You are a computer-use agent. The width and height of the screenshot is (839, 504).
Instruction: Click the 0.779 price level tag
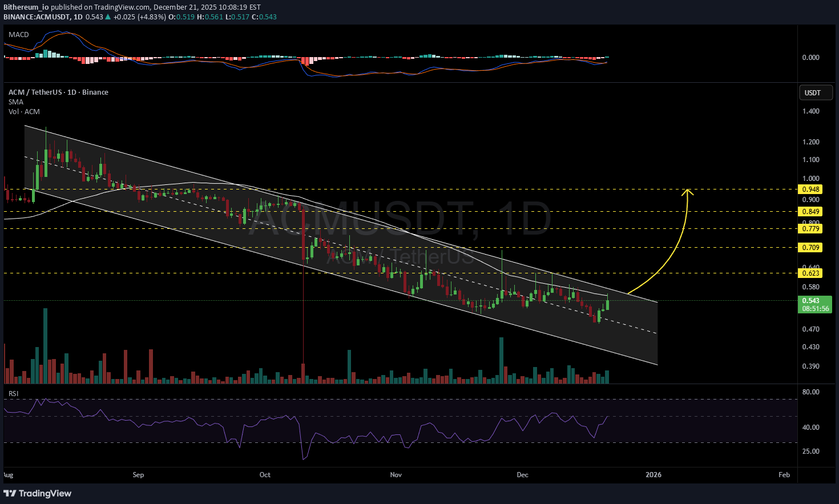810,229
